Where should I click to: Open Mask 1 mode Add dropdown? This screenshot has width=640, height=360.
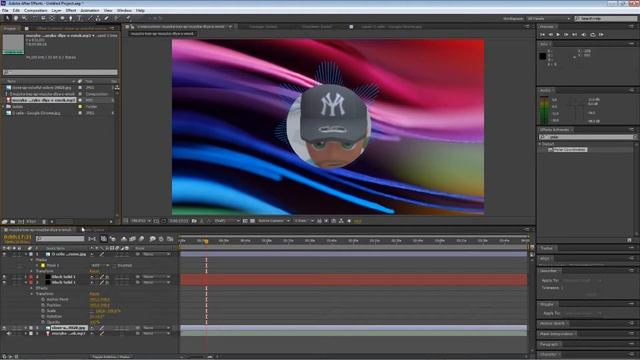pos(100,265)
